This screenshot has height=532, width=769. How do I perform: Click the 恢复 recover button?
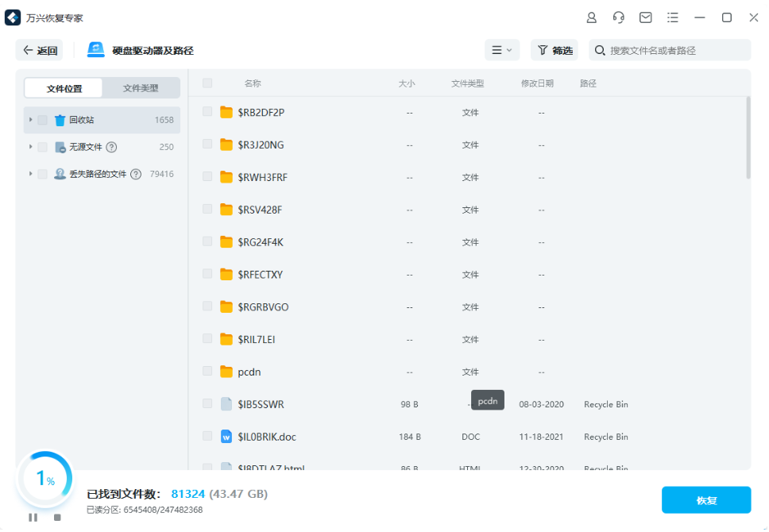706,500
